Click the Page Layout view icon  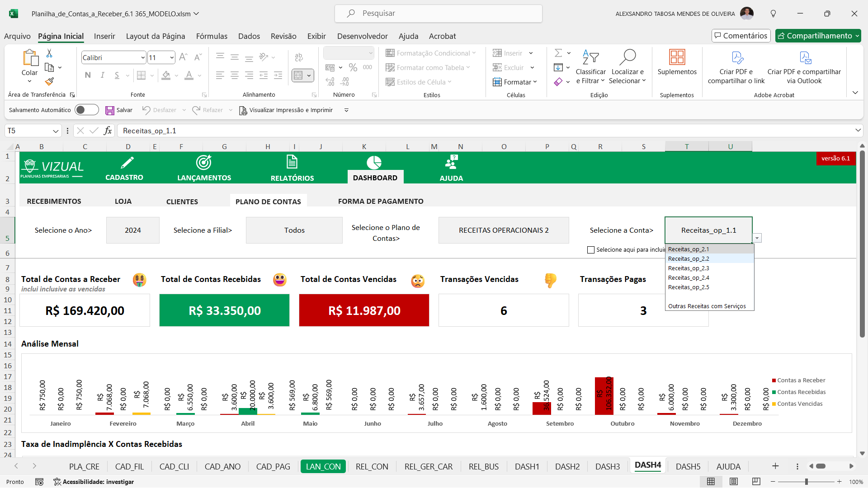[733, 482]
